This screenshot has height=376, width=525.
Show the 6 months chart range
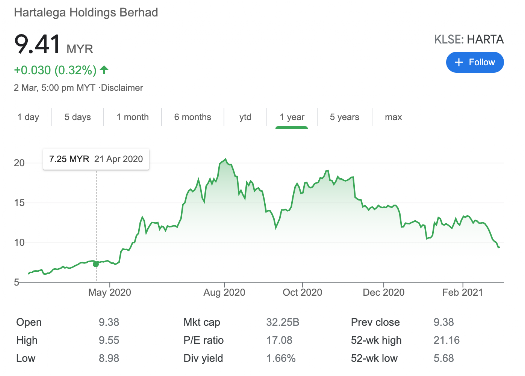tap(193, 117)
